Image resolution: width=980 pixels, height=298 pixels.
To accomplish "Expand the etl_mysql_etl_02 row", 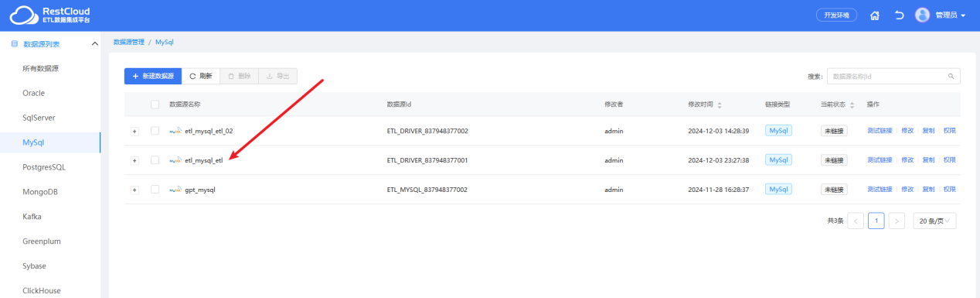I will 134,131.
